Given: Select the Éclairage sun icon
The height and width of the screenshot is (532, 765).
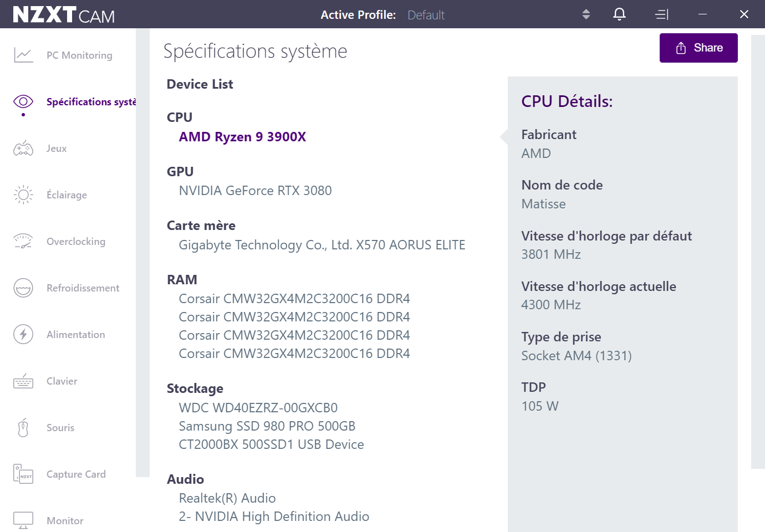Looking at the screenshot, I should pos(23,195).
